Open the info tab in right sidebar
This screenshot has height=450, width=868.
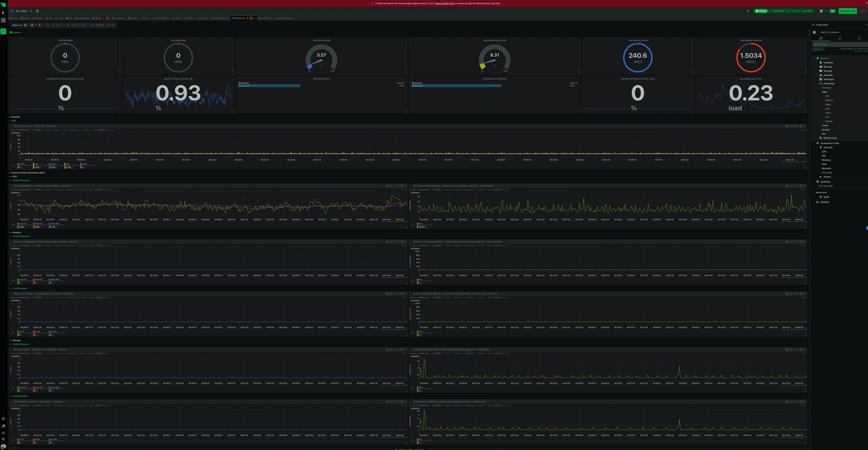tap(859, 38)
